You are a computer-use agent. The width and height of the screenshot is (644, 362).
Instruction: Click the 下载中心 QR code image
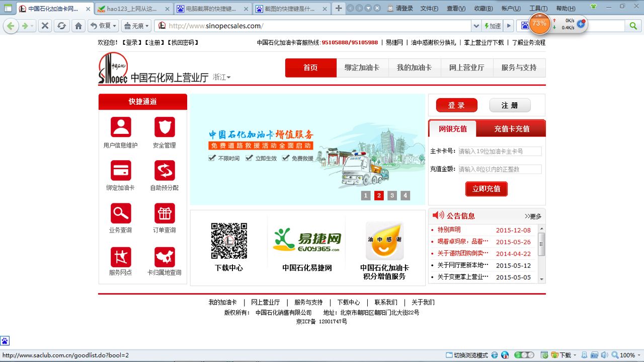click(x=229, y=241)
